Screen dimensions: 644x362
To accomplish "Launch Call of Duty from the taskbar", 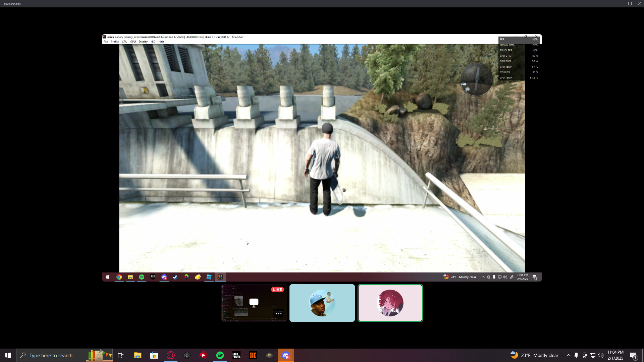I will point(236,355).
